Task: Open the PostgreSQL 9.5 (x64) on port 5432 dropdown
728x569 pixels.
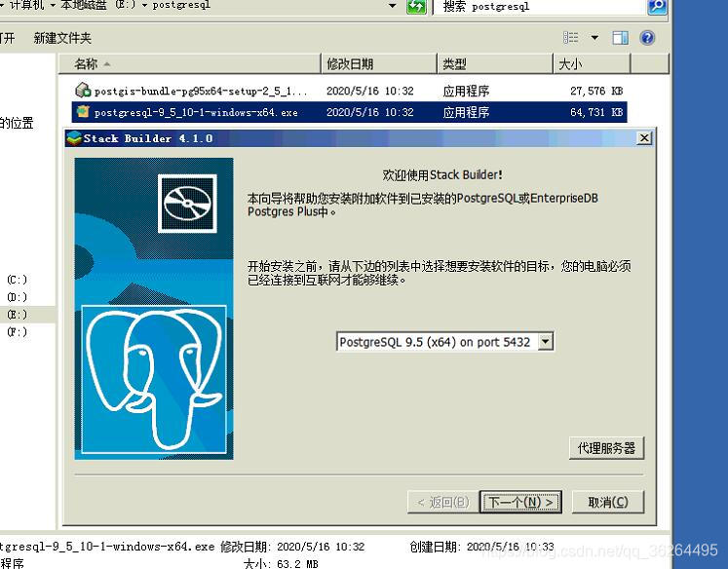Action: pyautogui.click(x=444, y=342)
